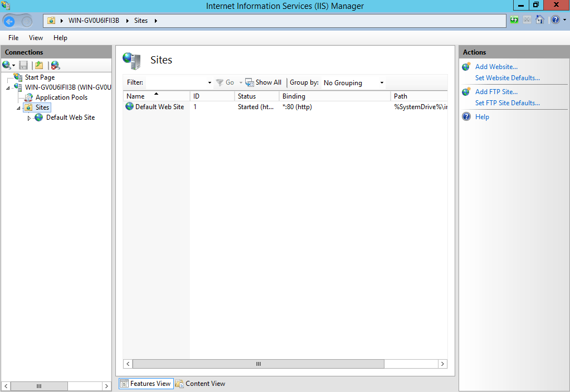Click the Create New Connection globe icon

6,65
